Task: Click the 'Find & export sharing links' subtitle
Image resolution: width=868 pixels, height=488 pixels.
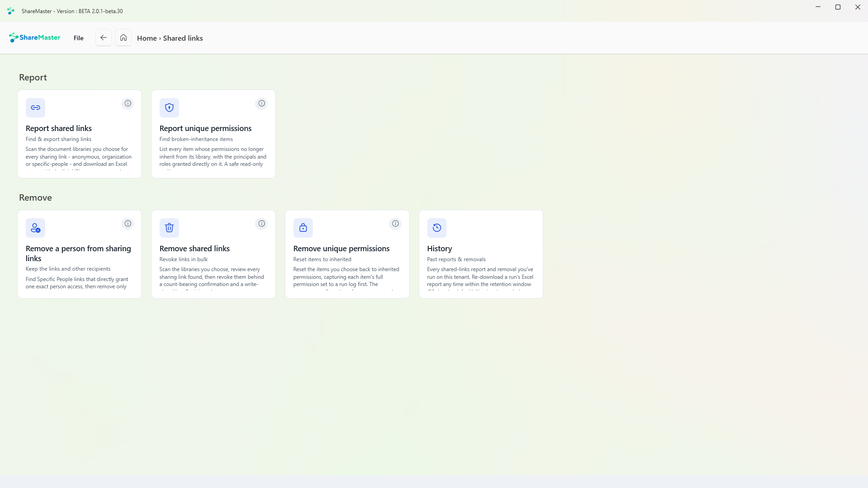Action: tap(59, 139)
